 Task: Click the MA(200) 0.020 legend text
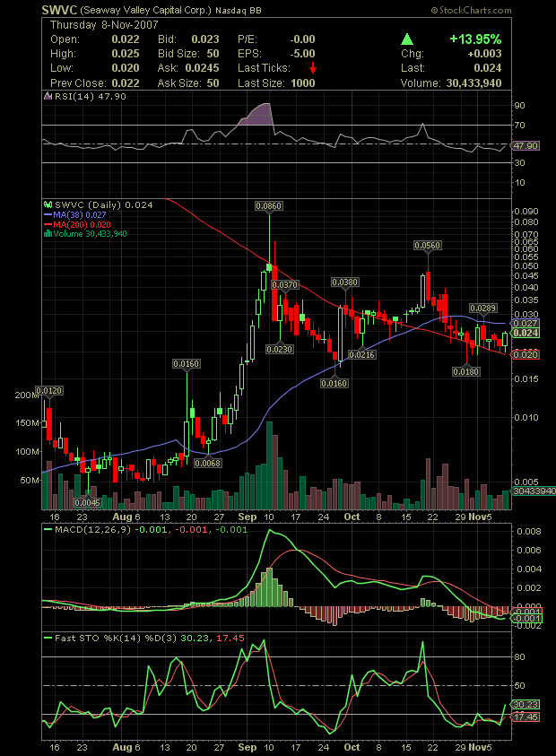point(82,225)
